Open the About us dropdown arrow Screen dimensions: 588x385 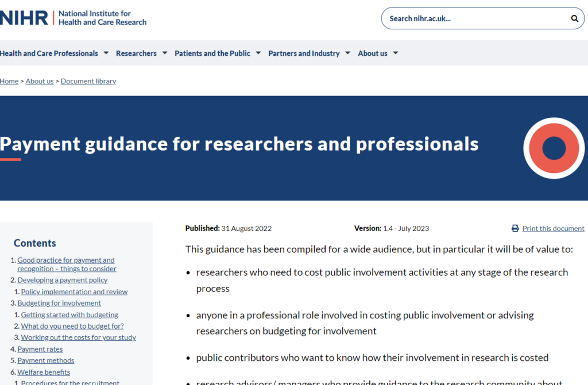[x=396, y=53]
